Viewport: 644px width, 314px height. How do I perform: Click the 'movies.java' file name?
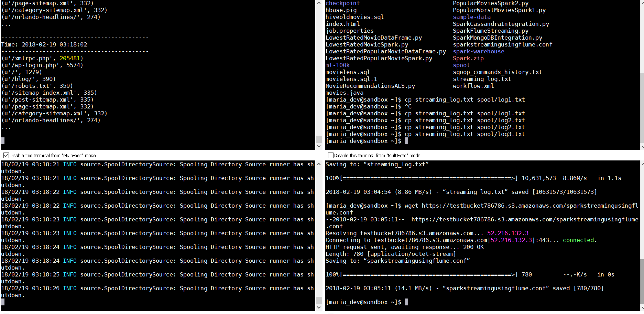coord(345,93)
